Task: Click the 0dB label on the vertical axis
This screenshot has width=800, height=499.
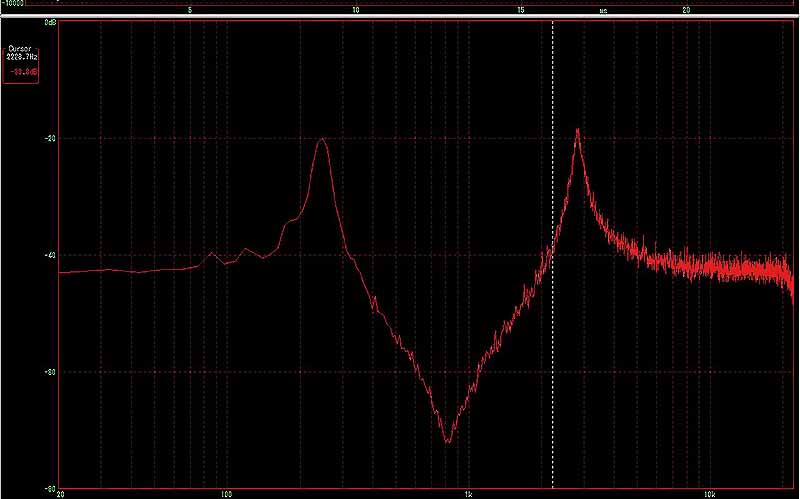Action: click(49, 21)
